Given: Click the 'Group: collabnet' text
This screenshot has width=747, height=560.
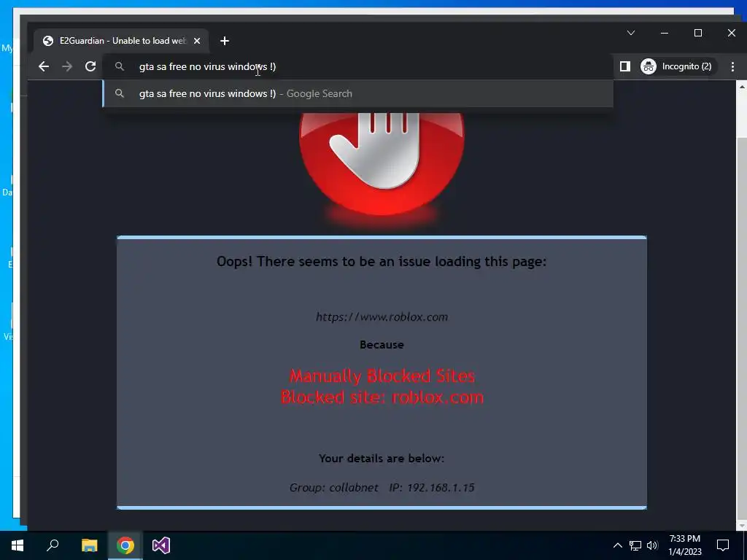Looking at the screenshot, I should (x=333, y=488).
